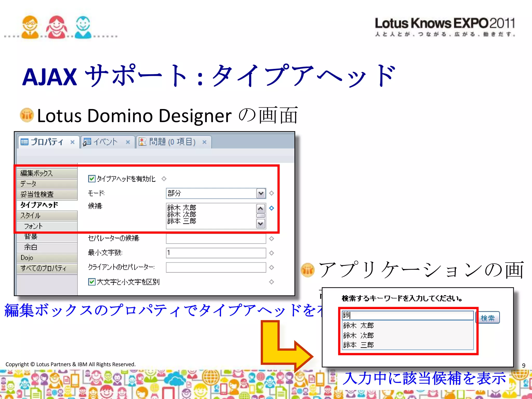Viewport: 532px width, 399px height.
Task: Toggle タイプアヘッドを有効化 checkbox
Action: [x=91, y=179]
